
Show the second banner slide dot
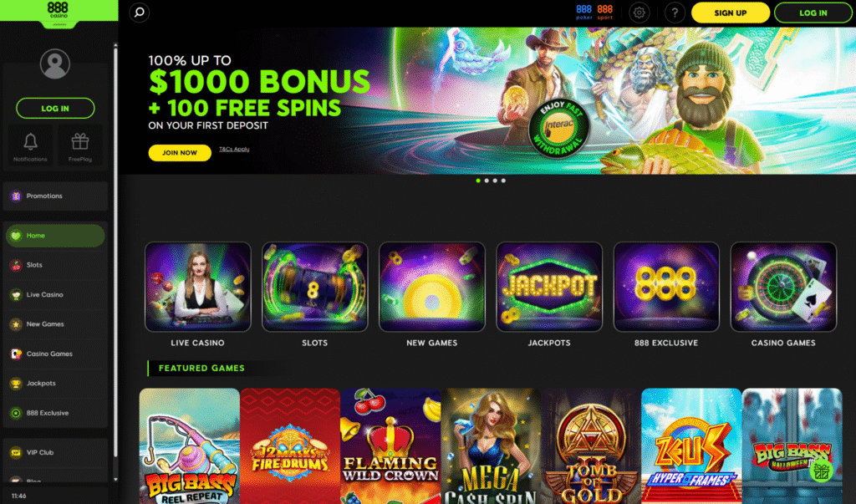(487, 181)
